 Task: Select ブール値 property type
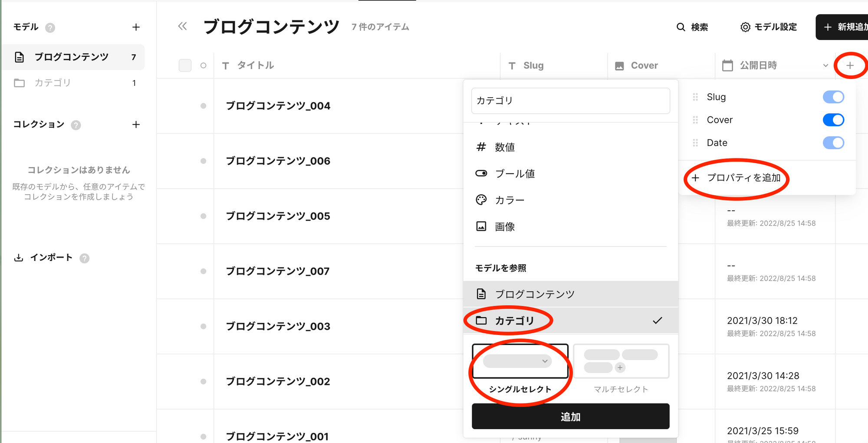tap(571, 174)
